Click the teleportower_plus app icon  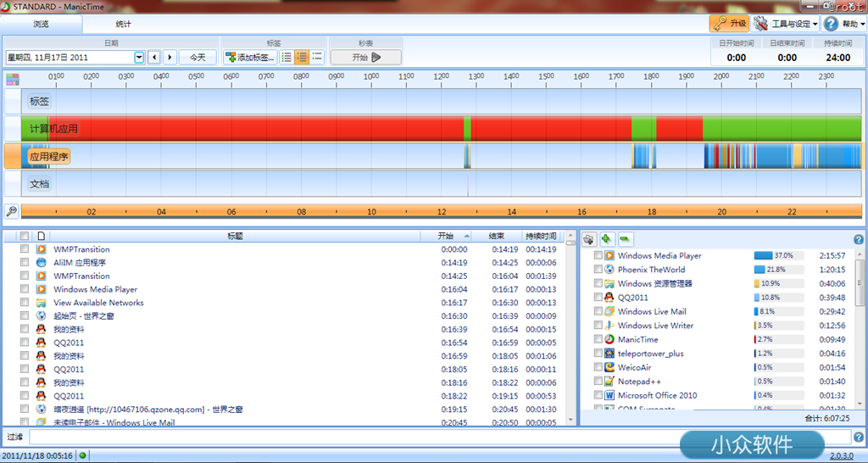(609, 353)
